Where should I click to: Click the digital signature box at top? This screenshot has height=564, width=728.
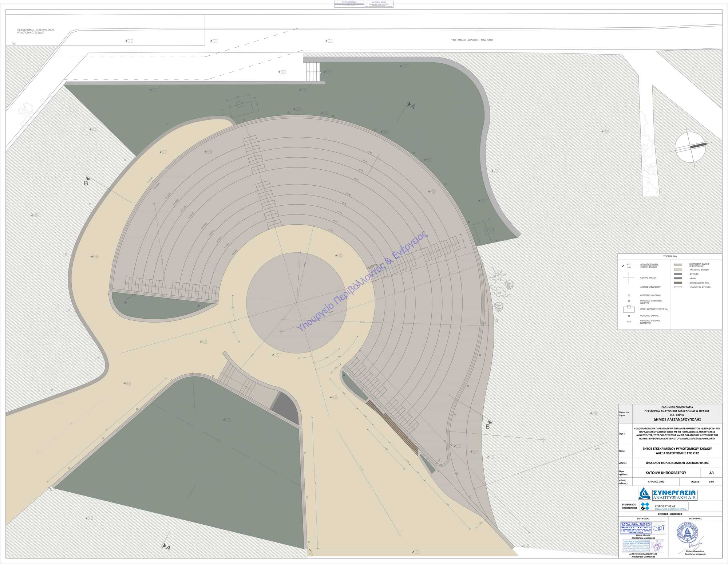[x=364, y=4]
